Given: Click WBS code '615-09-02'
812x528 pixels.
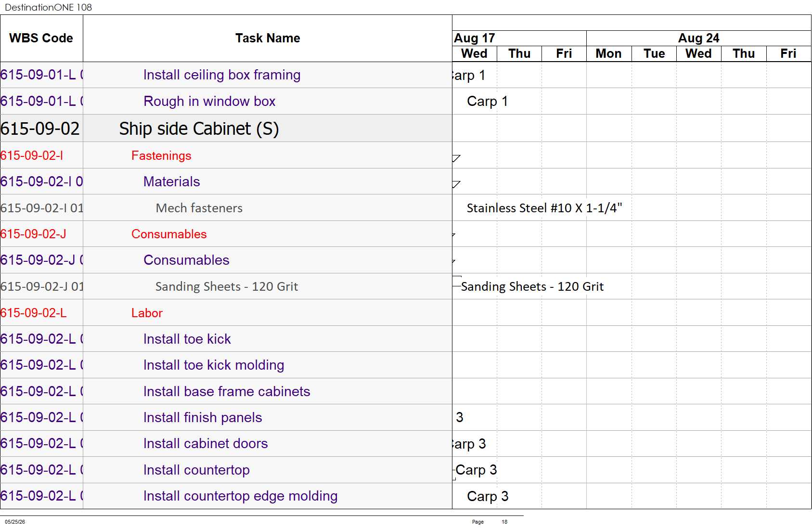Looking at the screenshot, I should pyautogui.click(x=40, y=129).
